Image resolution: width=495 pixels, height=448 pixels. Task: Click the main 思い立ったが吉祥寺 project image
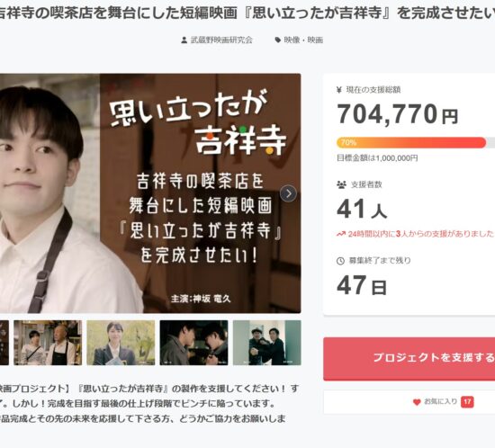point(150,193)
